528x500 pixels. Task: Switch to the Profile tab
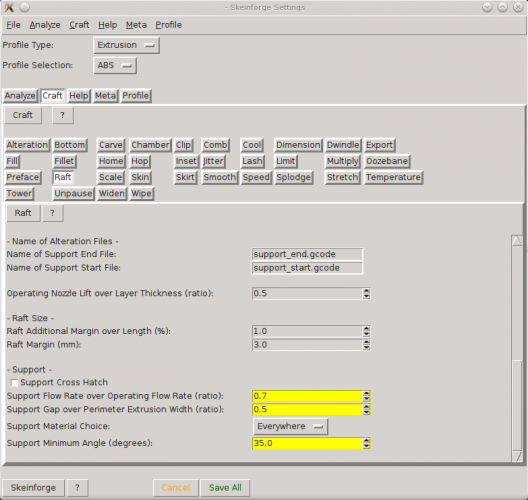[136, 96]
